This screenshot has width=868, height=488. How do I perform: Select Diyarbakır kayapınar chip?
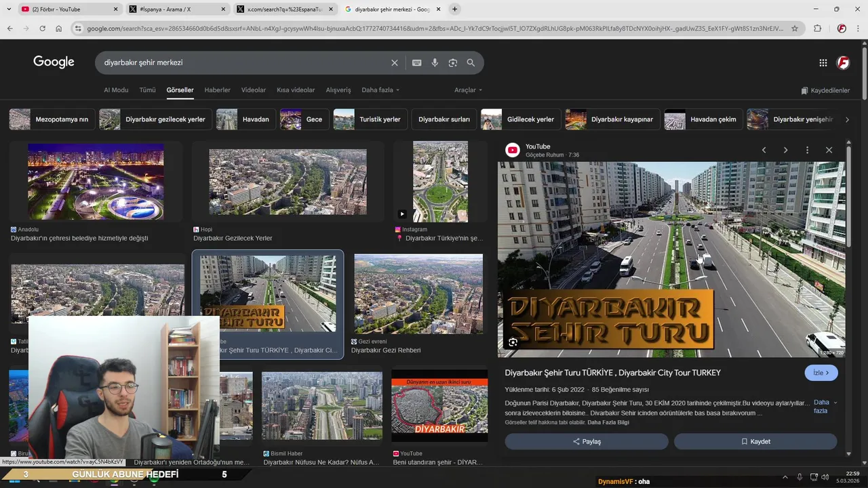click(x=612, y=119)
